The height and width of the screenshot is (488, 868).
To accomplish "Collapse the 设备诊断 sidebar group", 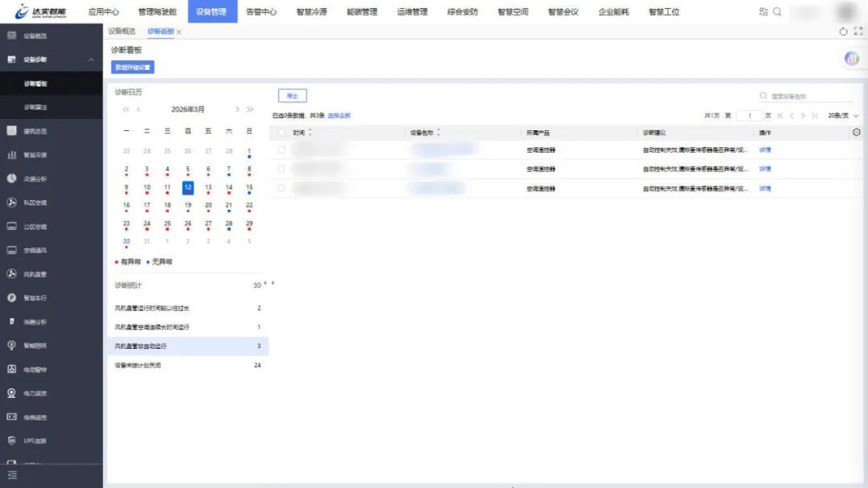I will pos(91,60).
